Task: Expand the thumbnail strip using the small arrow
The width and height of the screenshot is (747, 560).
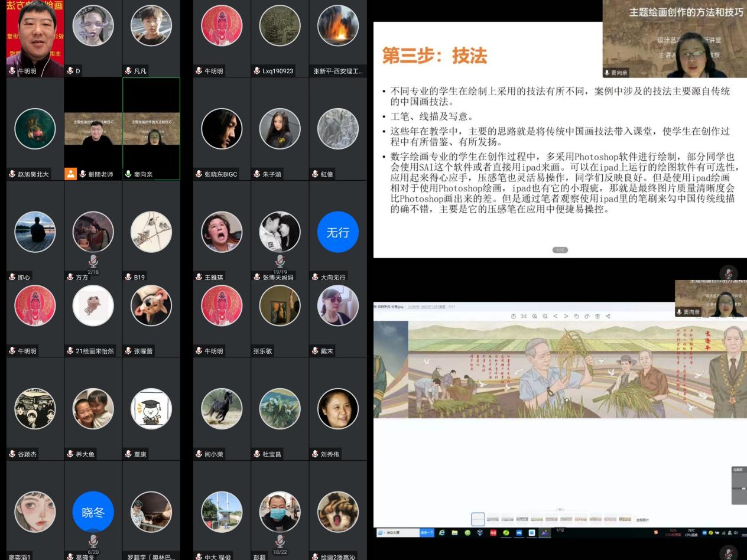Action: point(560,509)
